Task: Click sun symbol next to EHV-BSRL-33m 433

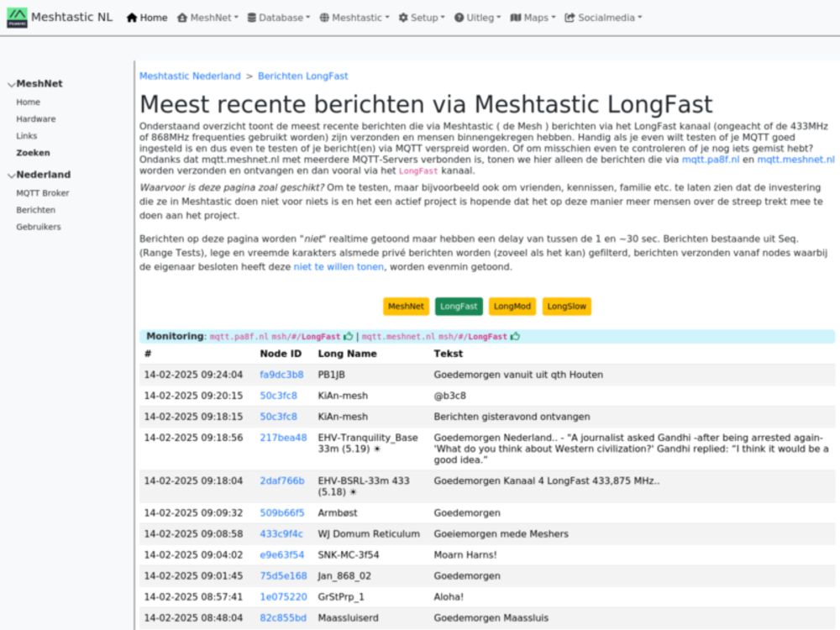Action: 353,491
